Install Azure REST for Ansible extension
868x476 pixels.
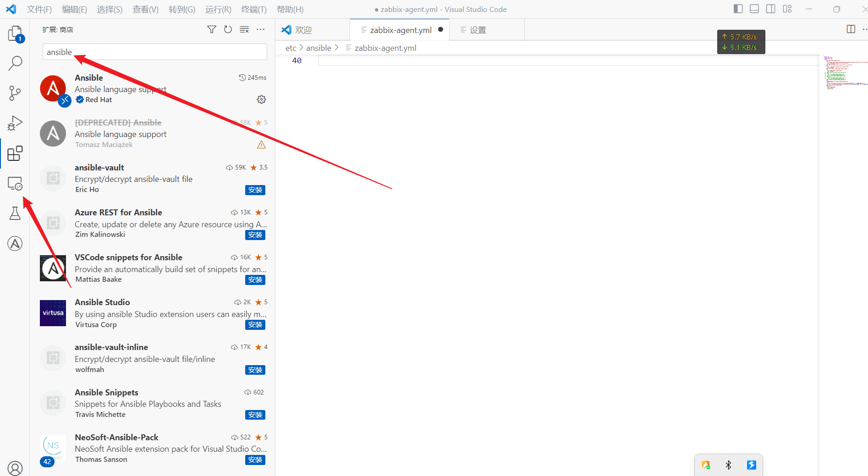coord(255,235)
